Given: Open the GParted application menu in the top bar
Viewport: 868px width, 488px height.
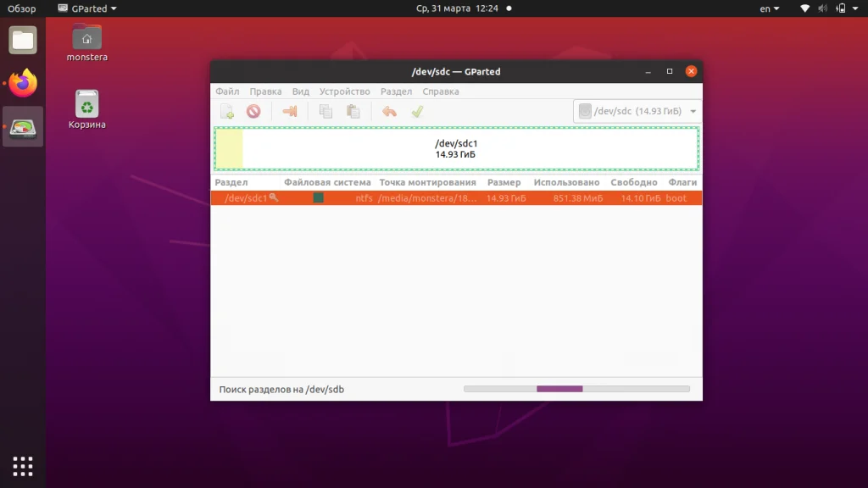Looking at the screenshot, I should (86, 8).
